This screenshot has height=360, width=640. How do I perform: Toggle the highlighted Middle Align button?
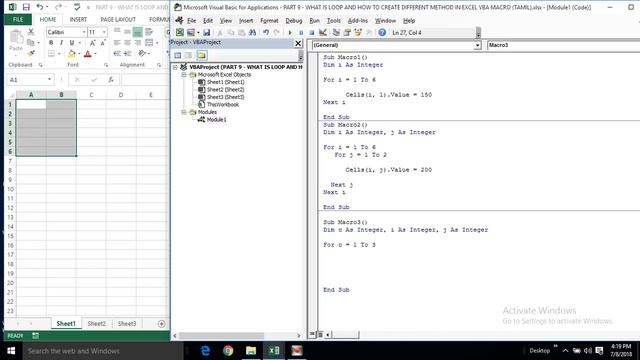pyautogui.click(x=138, y=32)
